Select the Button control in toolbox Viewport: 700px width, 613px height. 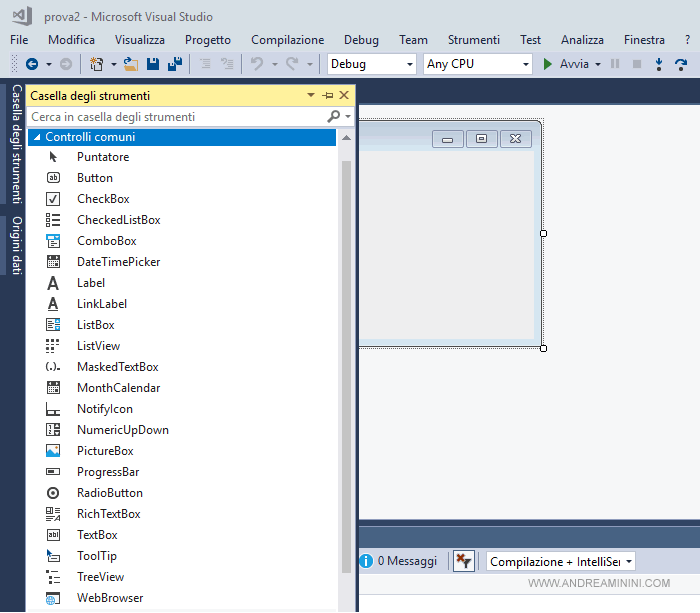[95, 178]
